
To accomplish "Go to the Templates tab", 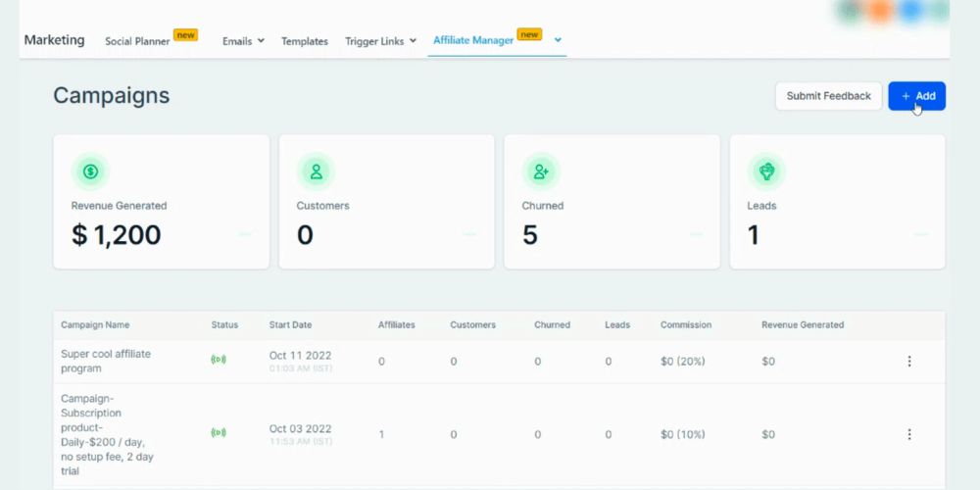I will (x=305, y=41).
